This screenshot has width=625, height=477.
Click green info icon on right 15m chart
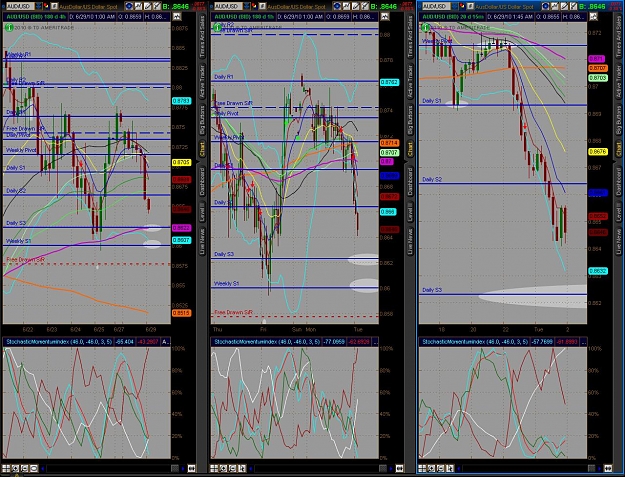[x=425, y=27]
